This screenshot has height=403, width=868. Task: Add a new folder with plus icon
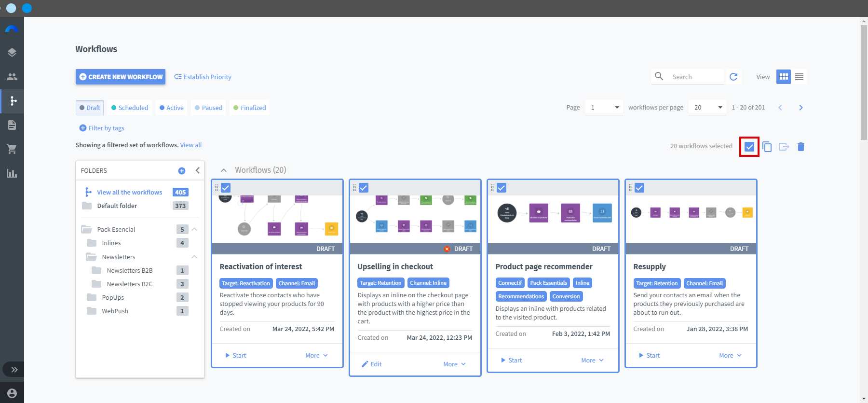point(182,170)
